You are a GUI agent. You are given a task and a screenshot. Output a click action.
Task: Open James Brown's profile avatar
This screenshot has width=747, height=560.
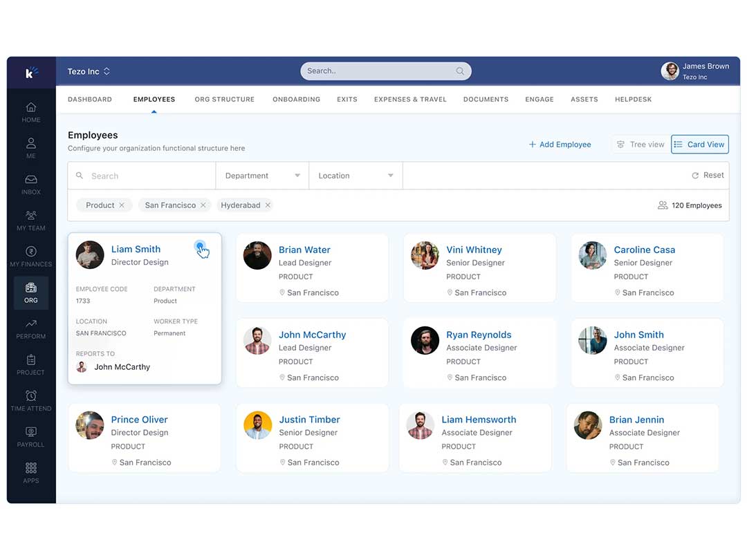click(670, 71)
